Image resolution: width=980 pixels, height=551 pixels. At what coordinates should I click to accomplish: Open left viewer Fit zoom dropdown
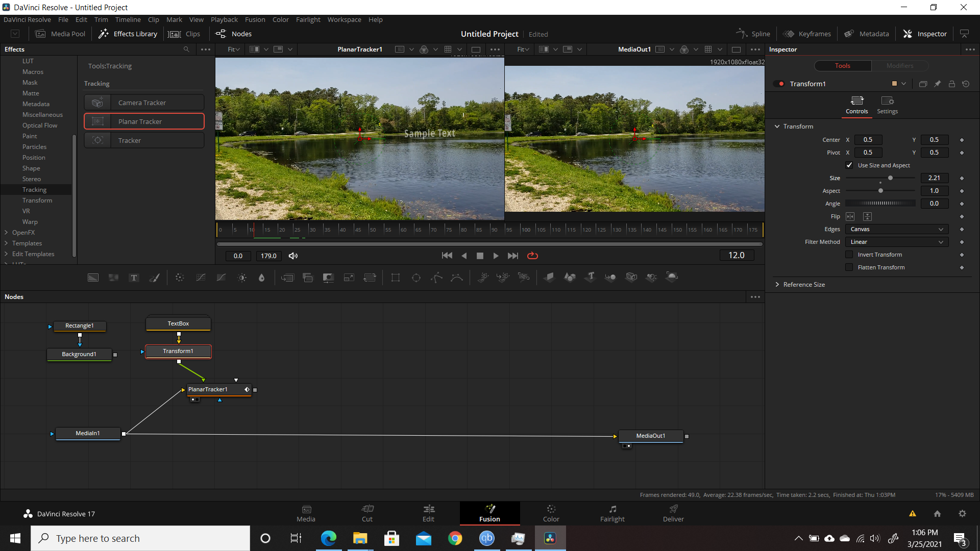click(234, 49)
